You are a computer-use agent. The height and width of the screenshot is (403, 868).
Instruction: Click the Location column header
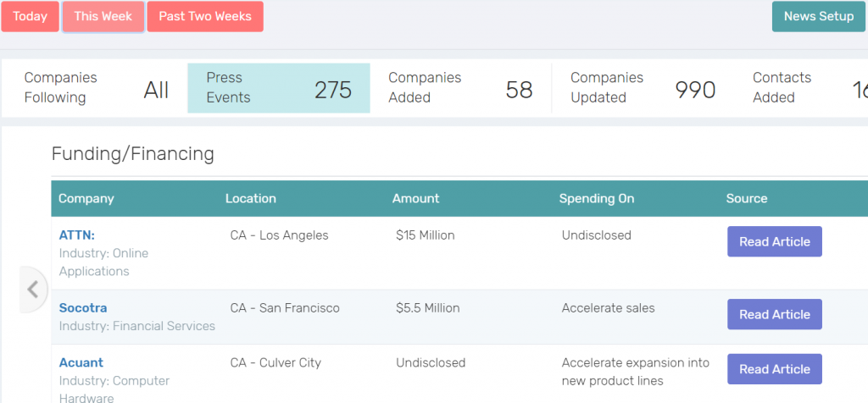pyautogui.click(x=251, y=199)
